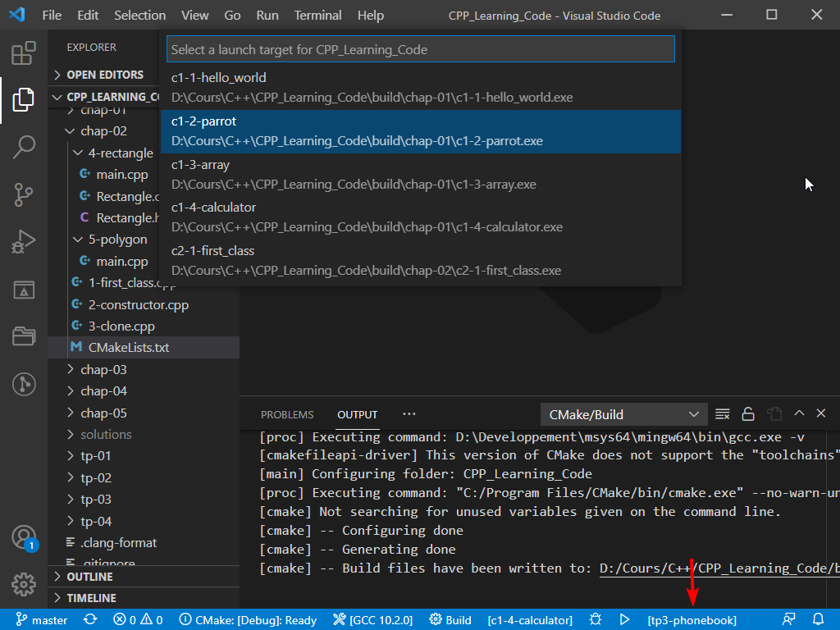Image resolution: width=840 pixels, height=630 pixels.
Task: Launch the debugger with the bug icon
Action: click(596, 620)
